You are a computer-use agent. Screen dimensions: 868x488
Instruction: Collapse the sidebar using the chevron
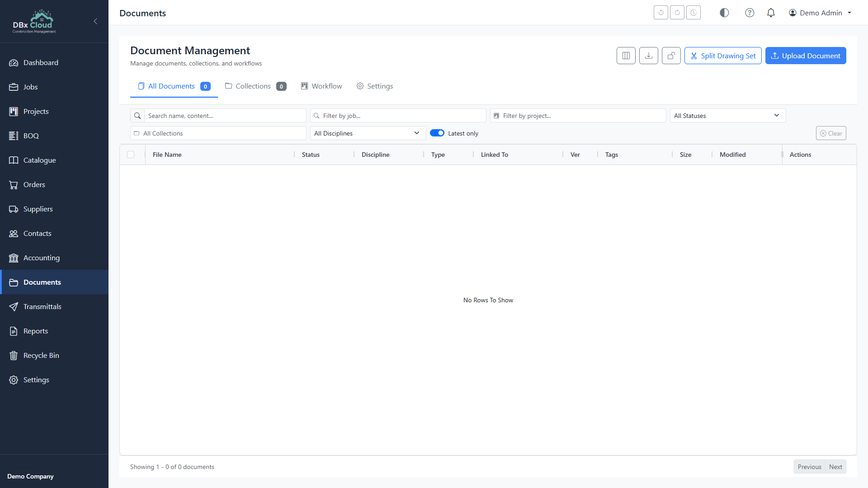click(x=95, y=21)
